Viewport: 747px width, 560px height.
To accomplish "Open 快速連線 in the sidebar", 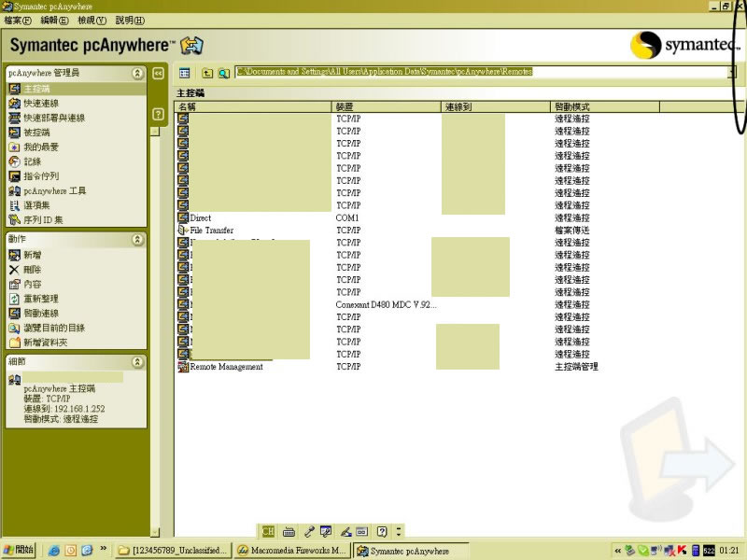I will pyautogui.click(x=41, y=104).
